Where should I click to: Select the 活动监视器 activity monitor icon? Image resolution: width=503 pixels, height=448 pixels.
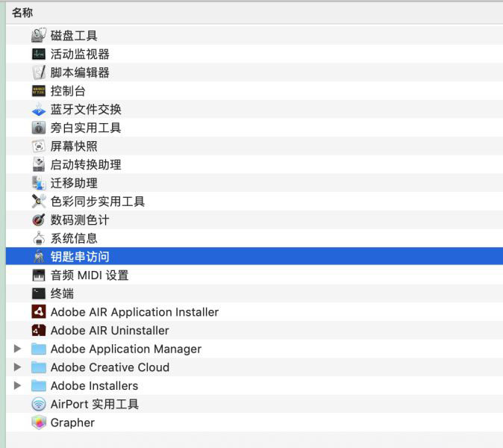click(39, 54)
